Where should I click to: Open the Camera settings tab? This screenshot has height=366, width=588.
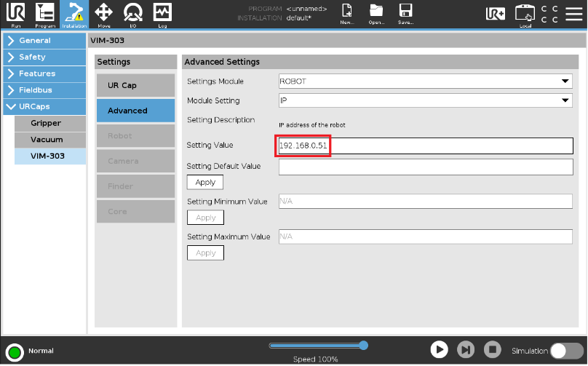tap(136, 162)
